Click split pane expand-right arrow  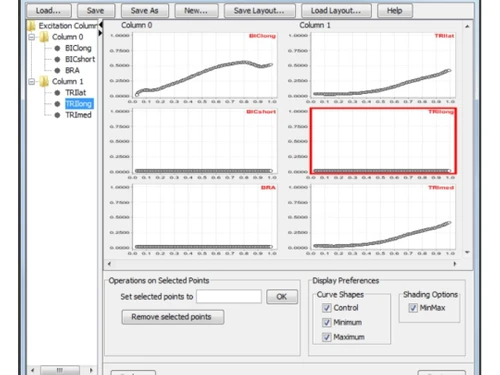click(100, 33)
